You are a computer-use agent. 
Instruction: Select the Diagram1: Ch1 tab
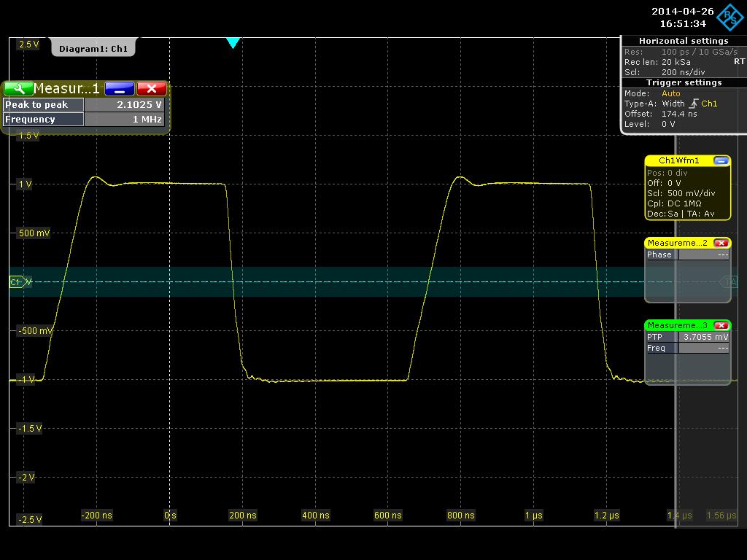[93, 49]
